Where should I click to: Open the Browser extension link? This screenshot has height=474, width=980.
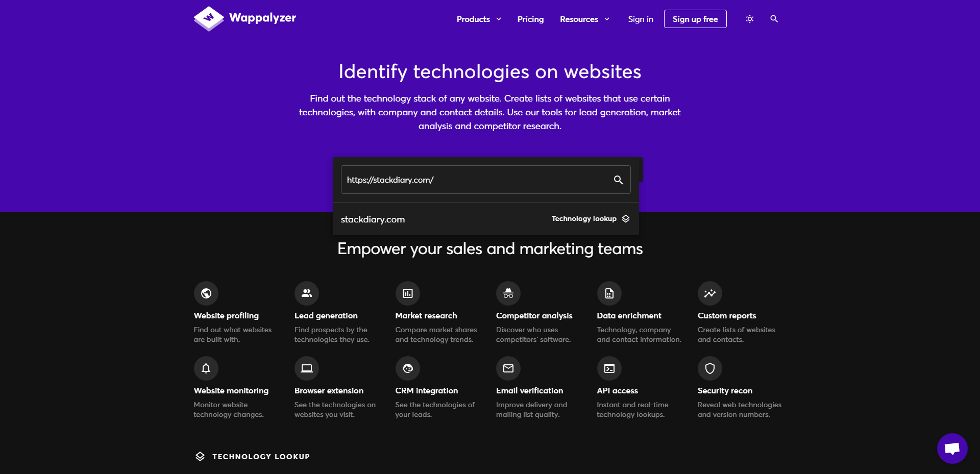pyautogui.click(x=329, y=391)
